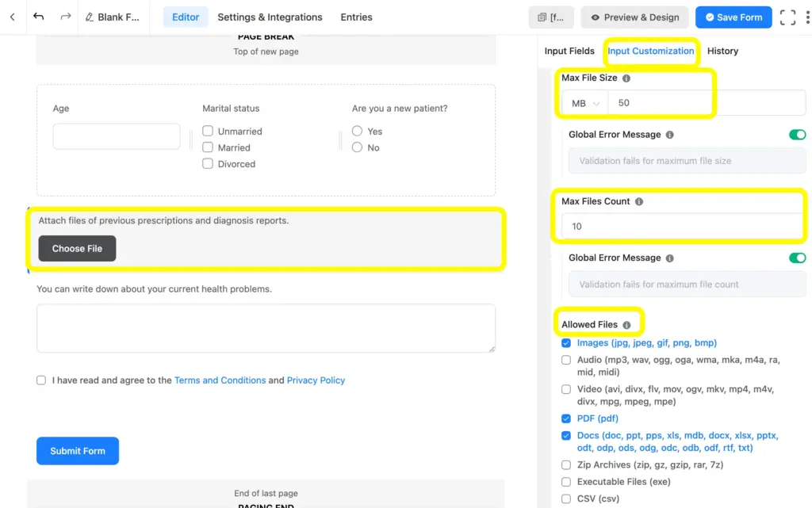Click into the Max Files Count input field
Image resolution: width=812 pixels, height=508 pixels.
[682, 226]
